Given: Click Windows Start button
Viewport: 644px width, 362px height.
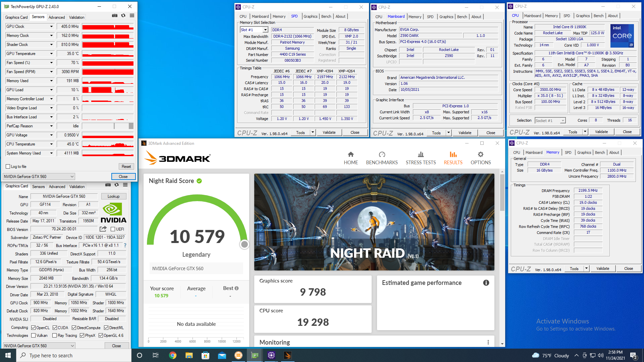Looking at the screenshot, I should pos(8,355).
